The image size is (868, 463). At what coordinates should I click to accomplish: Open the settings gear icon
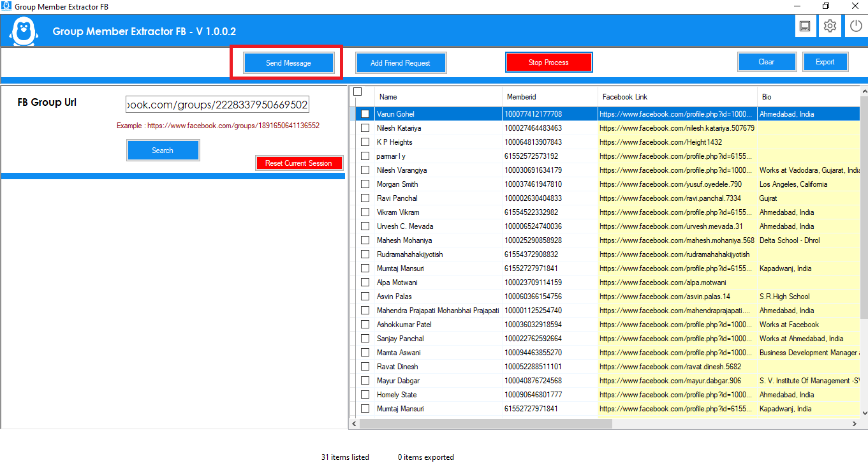click(830, 26)
